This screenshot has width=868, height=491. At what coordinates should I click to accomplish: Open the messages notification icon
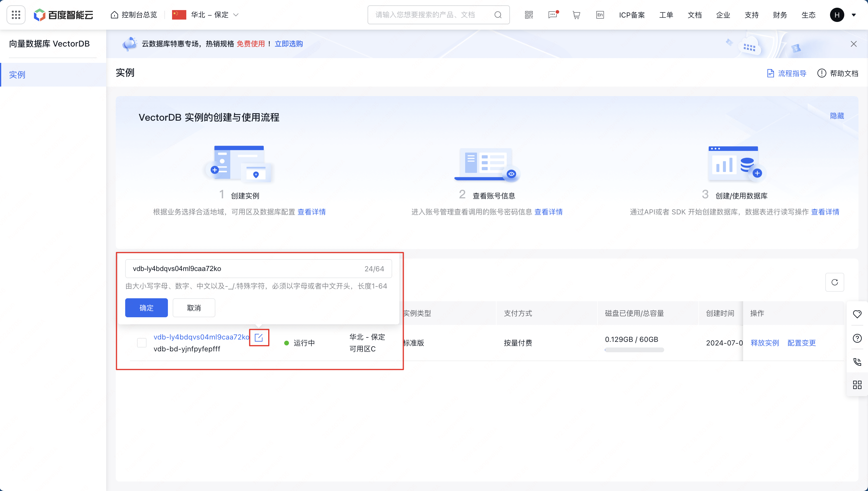pyautogui.click(x=553, y=15)
